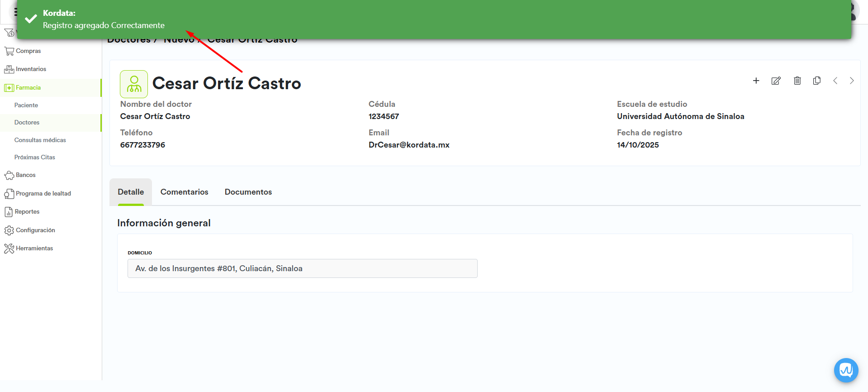Click the doctor avatar icon
868x392 pixels.
point(134,84)
